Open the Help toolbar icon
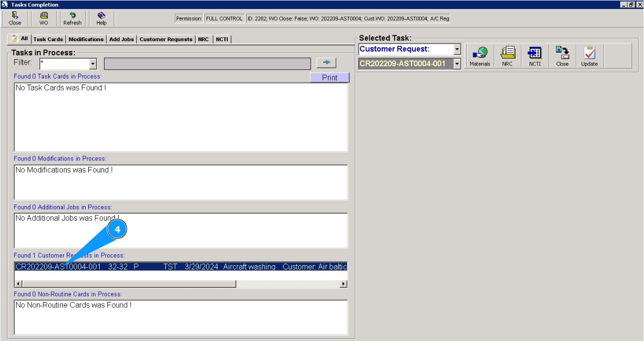The height and width of the screenshot is (341, 644). point(101,18)
